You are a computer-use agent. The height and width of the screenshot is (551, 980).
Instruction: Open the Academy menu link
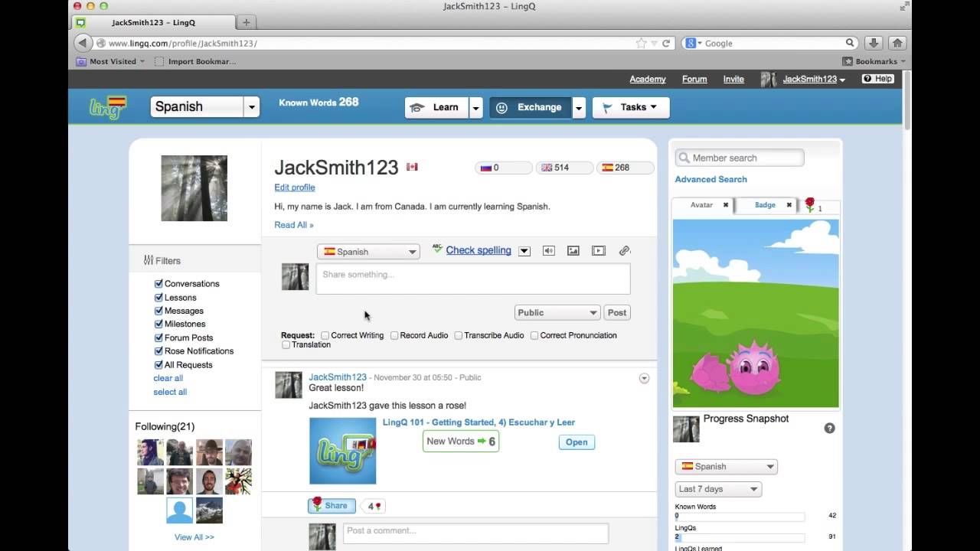[x=648, y=80]
